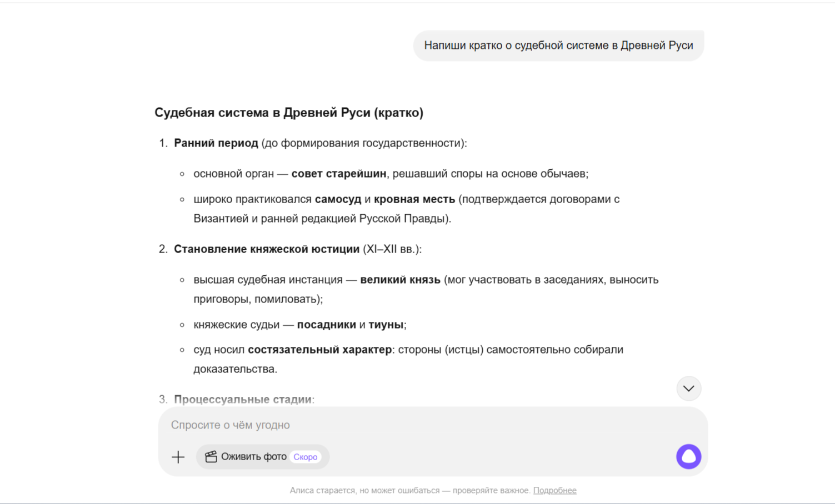Click the "Скоро" badge
835x504 pixels.
click(x=305, y=457)
